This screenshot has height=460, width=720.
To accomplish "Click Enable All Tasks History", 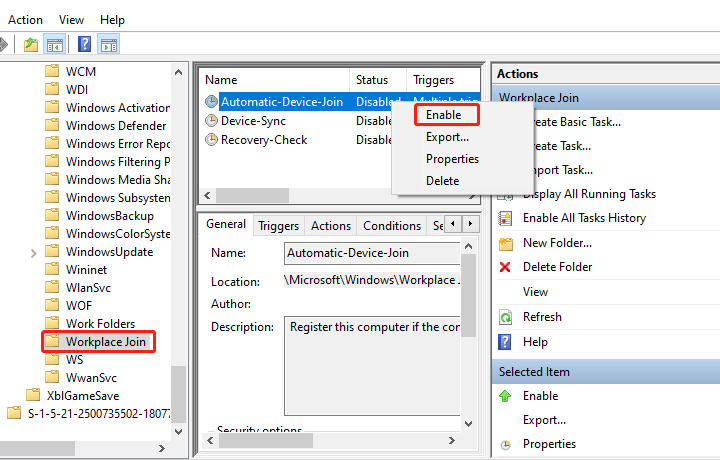I will [584, 218].
